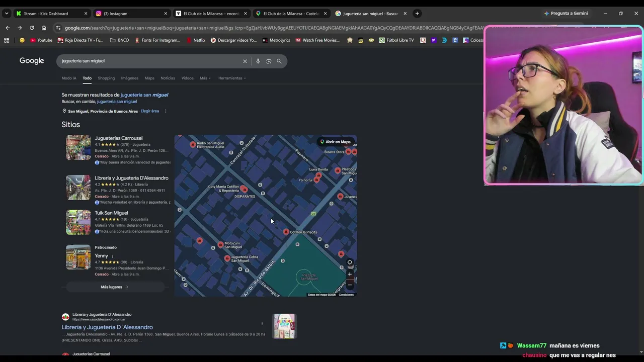Expand the Más dropdown menu

click(205, 78)
